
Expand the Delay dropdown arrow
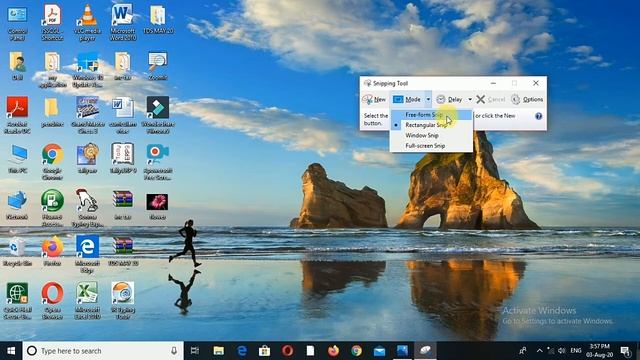pyautogui.click(x=470, y=99)
